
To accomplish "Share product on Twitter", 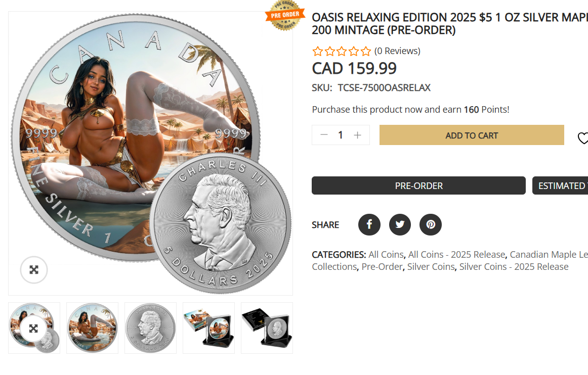I will 400,224.
